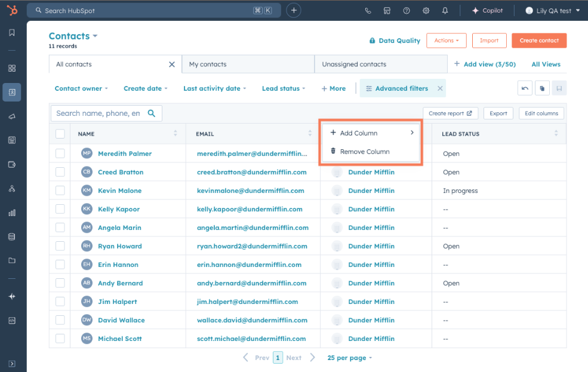Select the CRM contacts icon in sidebar
The height and width of the screenshot is (372, 588).
[x=12, y=92]
